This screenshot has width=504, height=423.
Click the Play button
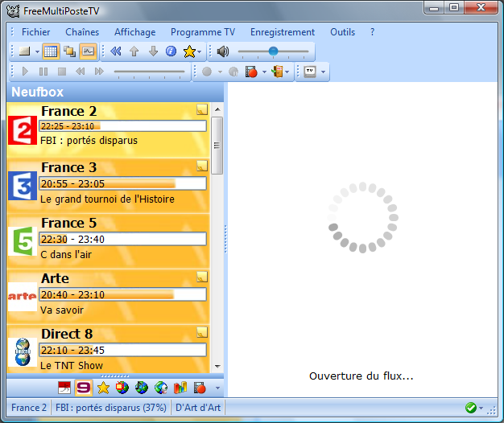coord(25,72)
